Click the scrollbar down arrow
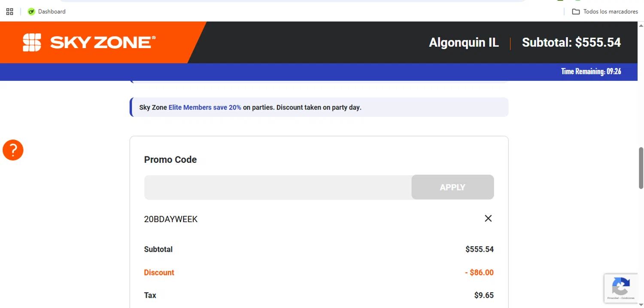Screen dimensions: 644x308 [641, 305]
